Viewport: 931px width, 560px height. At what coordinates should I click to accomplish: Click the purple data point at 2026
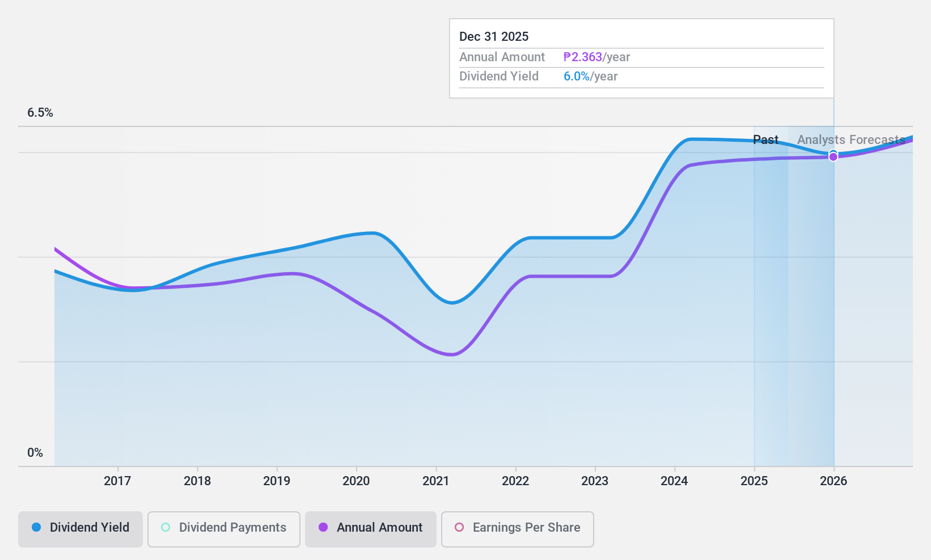click(x=833, y=157)
